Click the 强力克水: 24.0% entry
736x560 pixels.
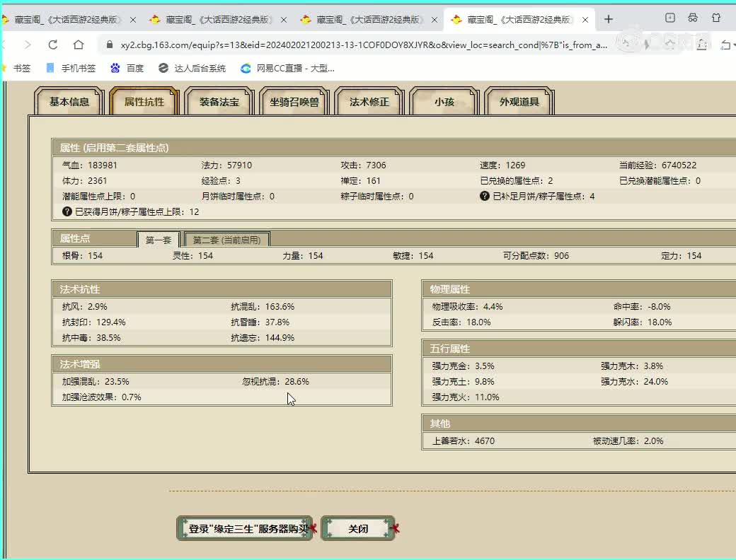[x=634, y=381]
